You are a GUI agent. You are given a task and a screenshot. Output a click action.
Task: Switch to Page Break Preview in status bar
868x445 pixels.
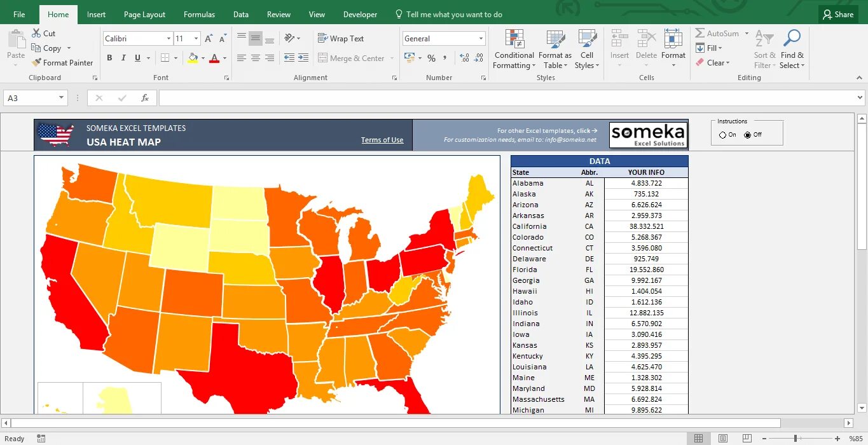click(x=747, y=438)
